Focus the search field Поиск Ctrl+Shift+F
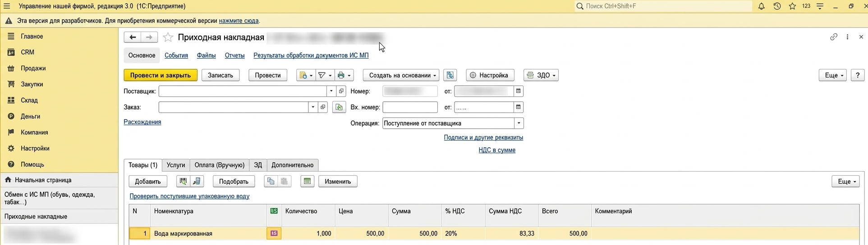This screenshot has height=245, width=868. point(663,6)
